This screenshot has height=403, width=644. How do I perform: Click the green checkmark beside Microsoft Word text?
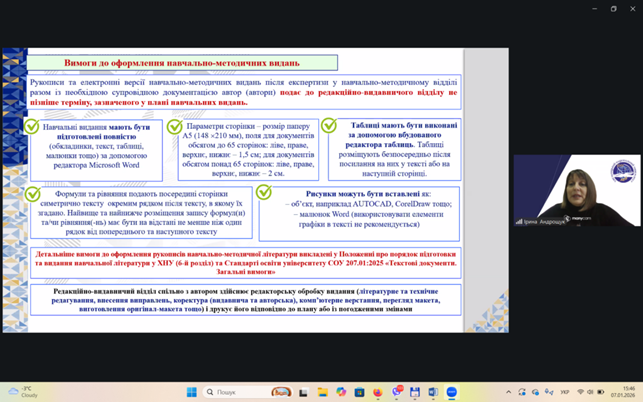click(x=32, y=127)
